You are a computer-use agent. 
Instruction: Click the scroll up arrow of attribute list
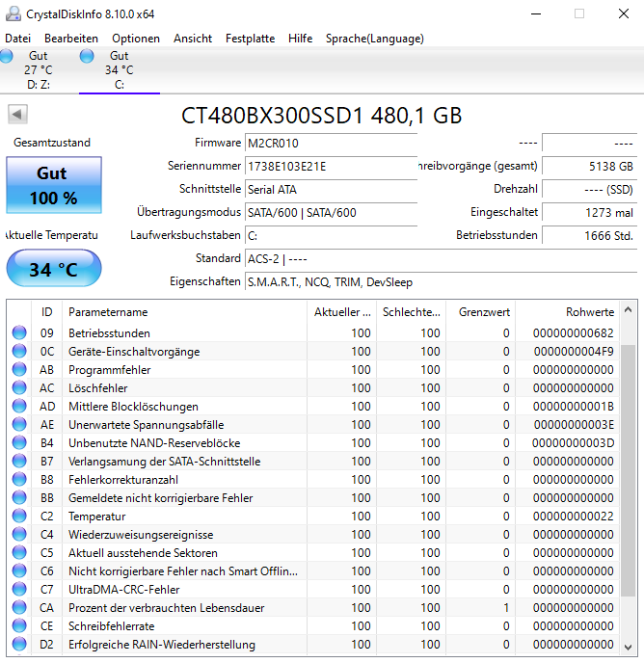[628, 310]
